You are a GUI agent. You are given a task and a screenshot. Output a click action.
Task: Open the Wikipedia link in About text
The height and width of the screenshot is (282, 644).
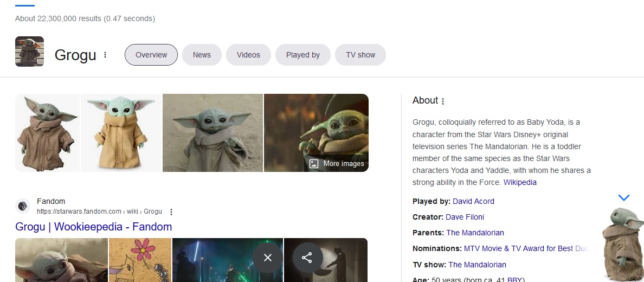pyautogui.click(x=520, y=182)
